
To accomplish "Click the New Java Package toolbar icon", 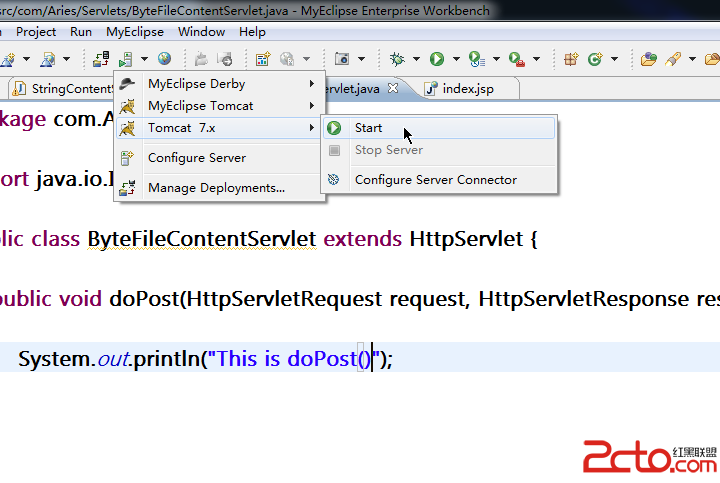I will 571,59.
